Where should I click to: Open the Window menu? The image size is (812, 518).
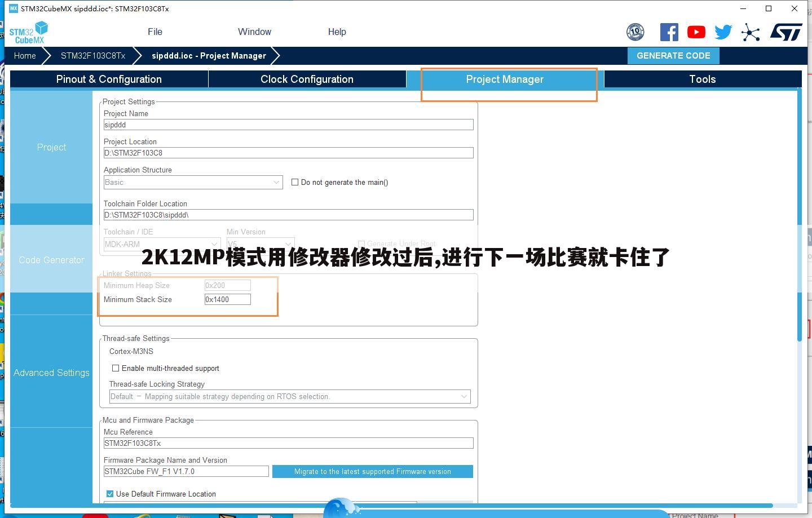click(x=254, y=32)
